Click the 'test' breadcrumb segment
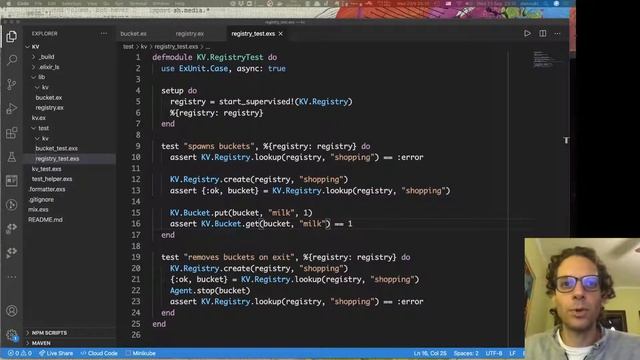This screenshot has width=640, height=360. [128, 47]
